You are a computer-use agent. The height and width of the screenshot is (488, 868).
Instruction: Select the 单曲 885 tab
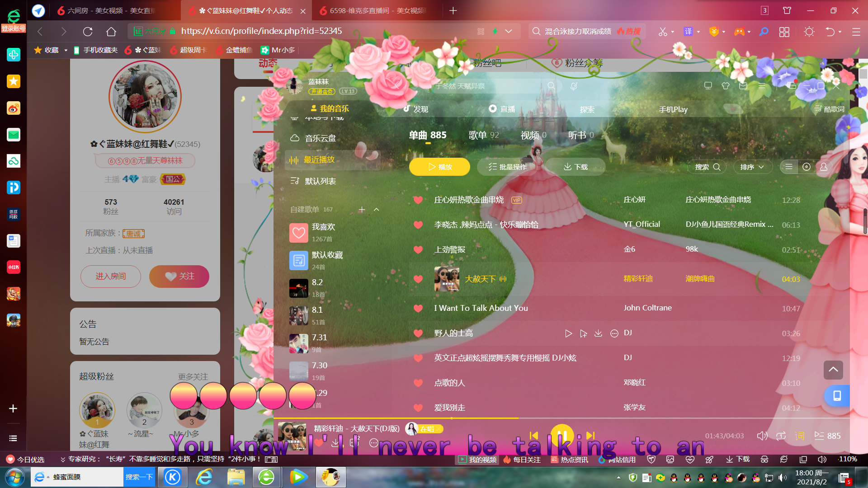click(427, 135)
